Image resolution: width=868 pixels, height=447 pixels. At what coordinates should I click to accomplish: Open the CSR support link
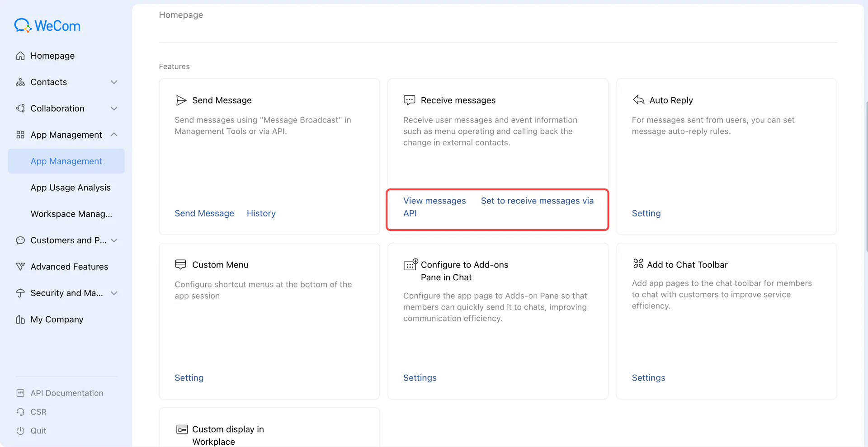[x=38, y=412]
